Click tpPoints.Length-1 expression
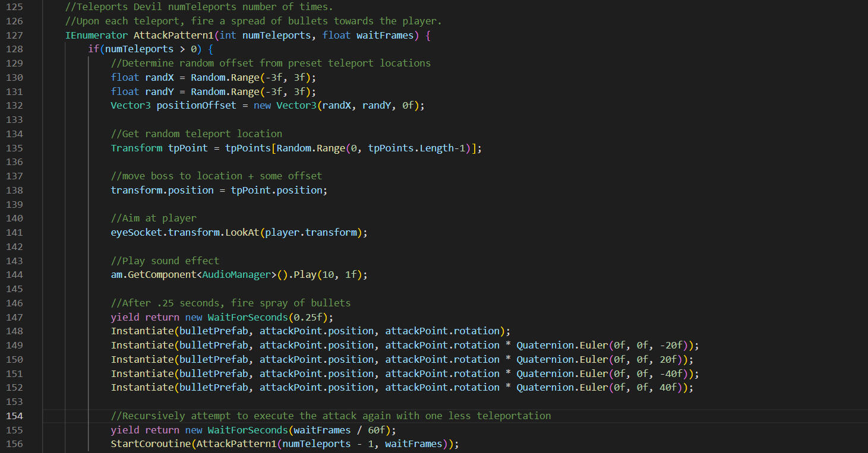868x453 pixels. (x=416, y=148)
